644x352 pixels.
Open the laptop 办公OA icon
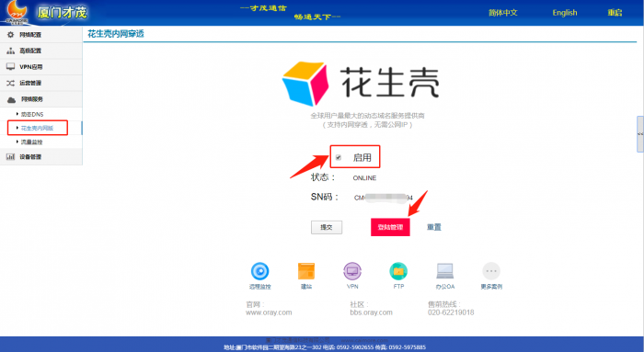tap(444, 271)
